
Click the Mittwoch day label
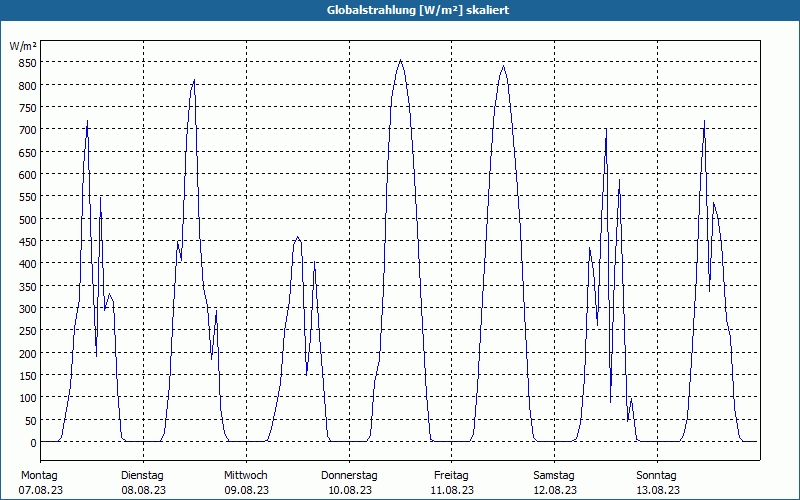click(245, 475)
